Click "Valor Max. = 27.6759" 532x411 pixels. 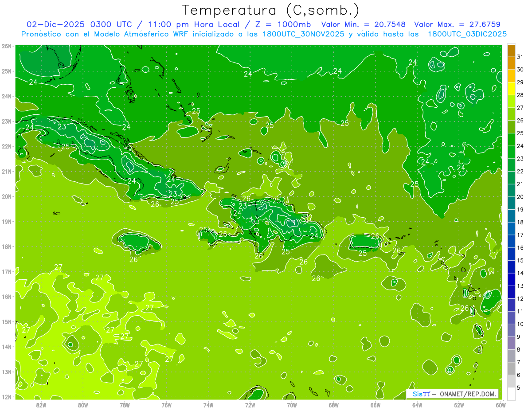pyautogui.click(x=458, y=24)
